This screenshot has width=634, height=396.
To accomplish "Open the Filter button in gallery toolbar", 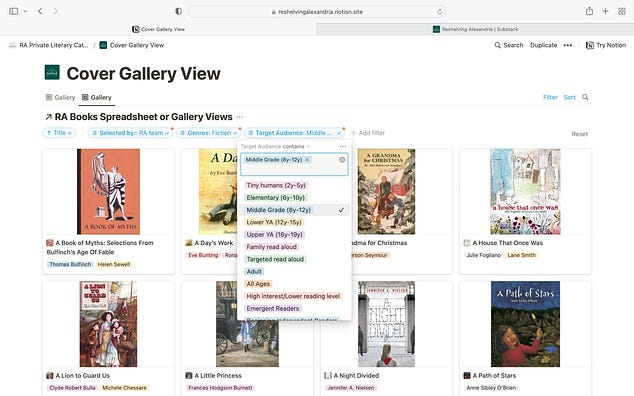I will point(550,97).
